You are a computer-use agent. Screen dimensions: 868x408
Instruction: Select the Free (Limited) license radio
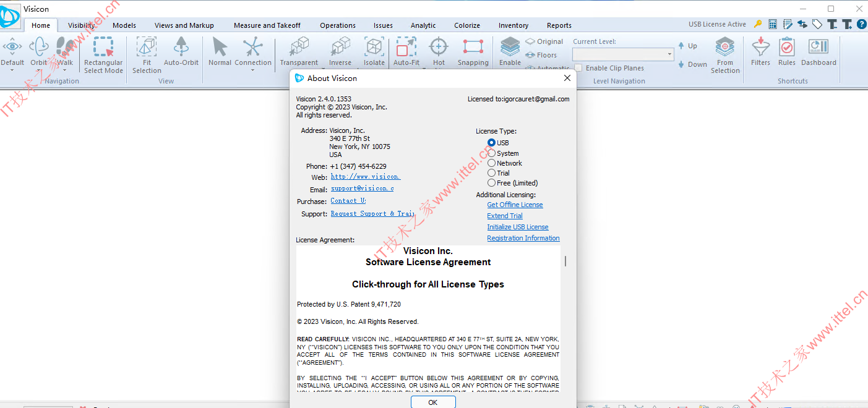[x=491, y=183]
